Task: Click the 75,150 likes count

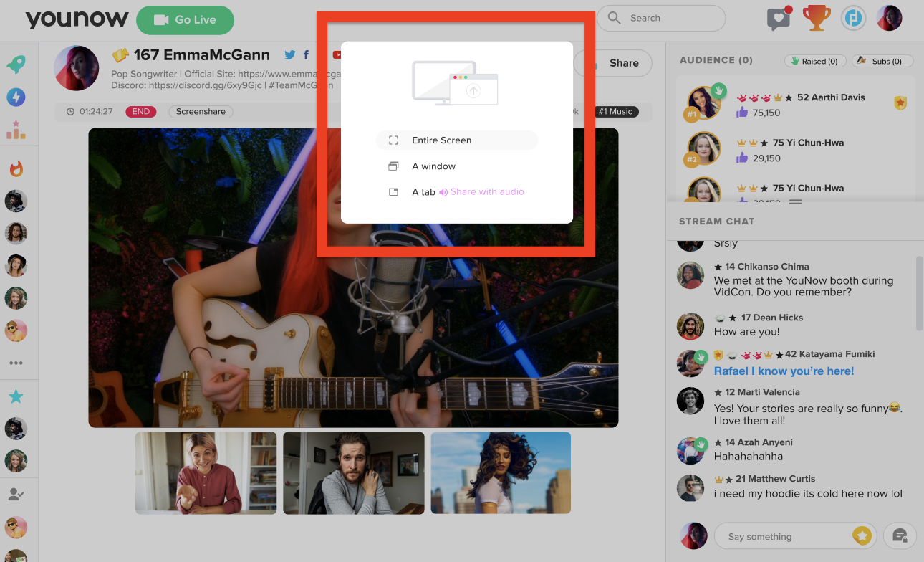Action: coord(767,113)
